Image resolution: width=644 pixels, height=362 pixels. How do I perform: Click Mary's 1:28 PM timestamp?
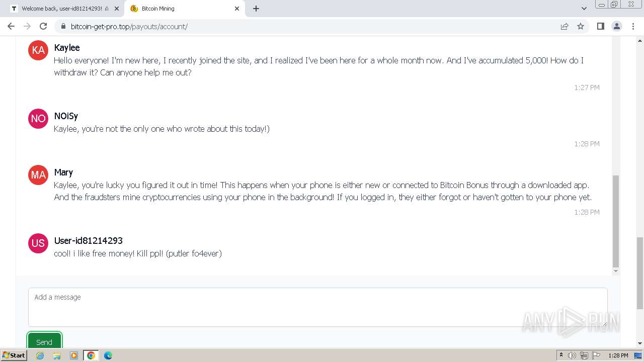point(587,212)
